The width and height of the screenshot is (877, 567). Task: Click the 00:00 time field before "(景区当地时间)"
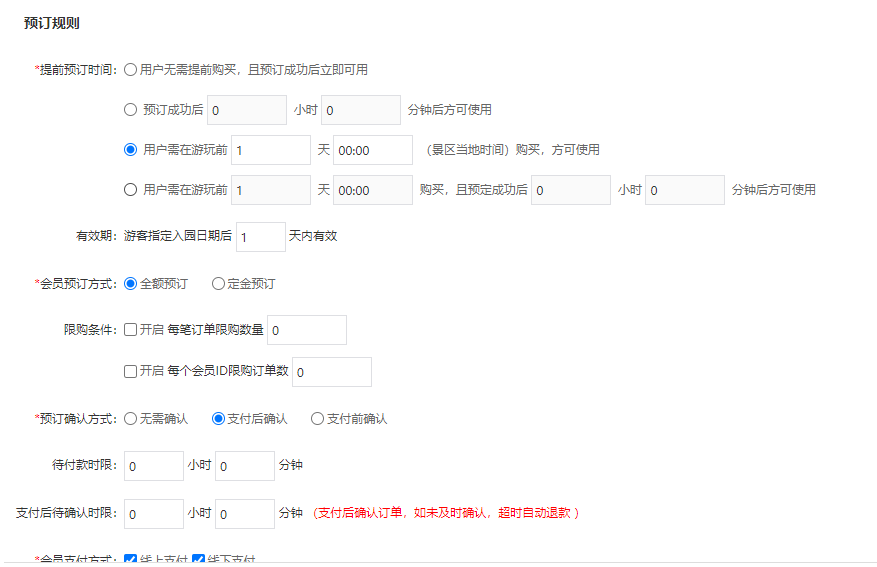point(372,150)
